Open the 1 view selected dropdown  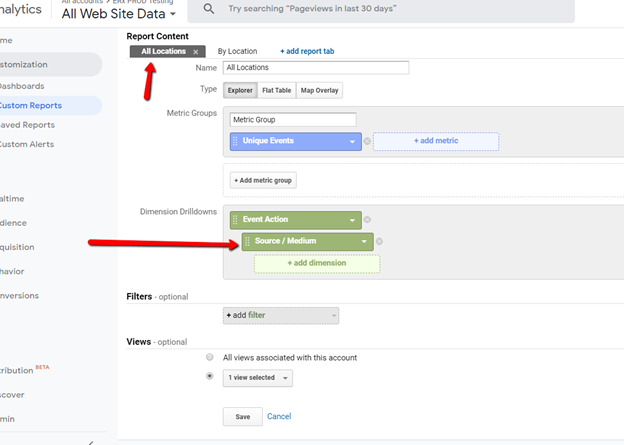tap(258, 378)
